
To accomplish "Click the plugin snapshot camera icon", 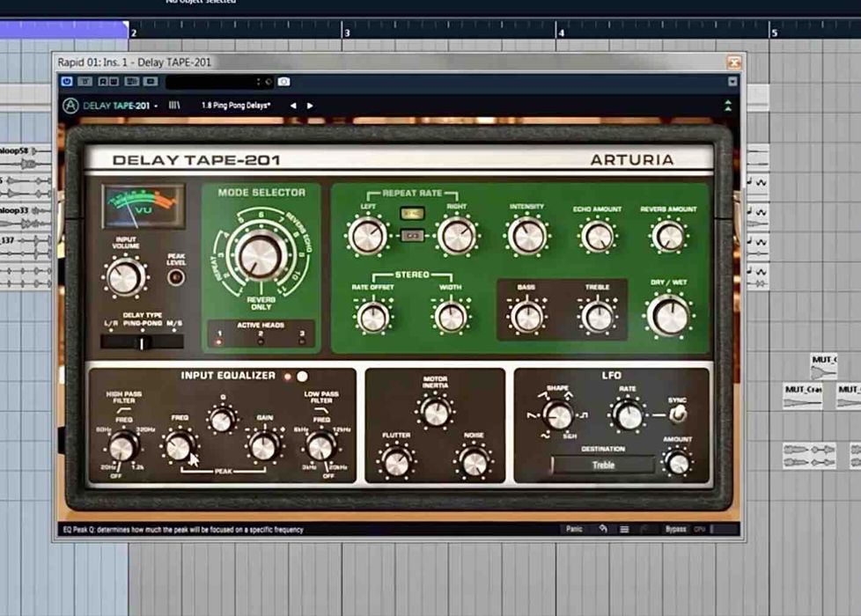I will [x=283, y=81].
